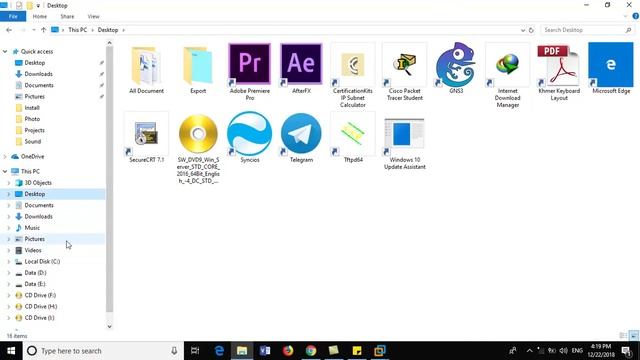Expand the Data (D:) drive node
The height and width of the screenshot is (360, 640).
pos(9,273)
